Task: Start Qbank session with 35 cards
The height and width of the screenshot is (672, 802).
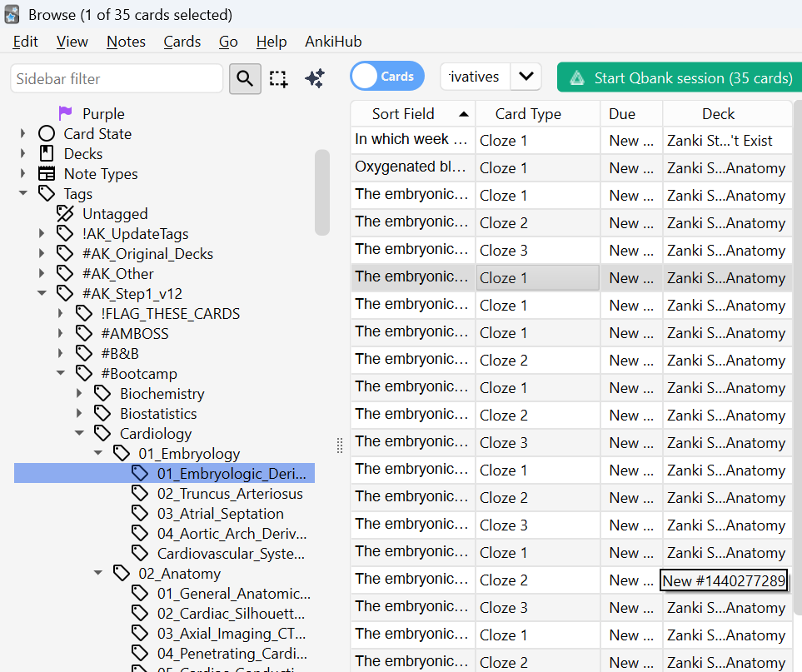Action: [680, 77]
